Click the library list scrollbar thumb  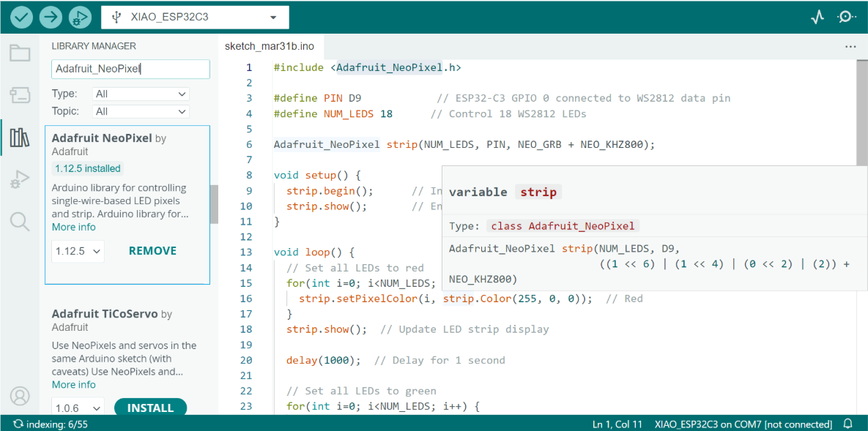tap(214, 204)
